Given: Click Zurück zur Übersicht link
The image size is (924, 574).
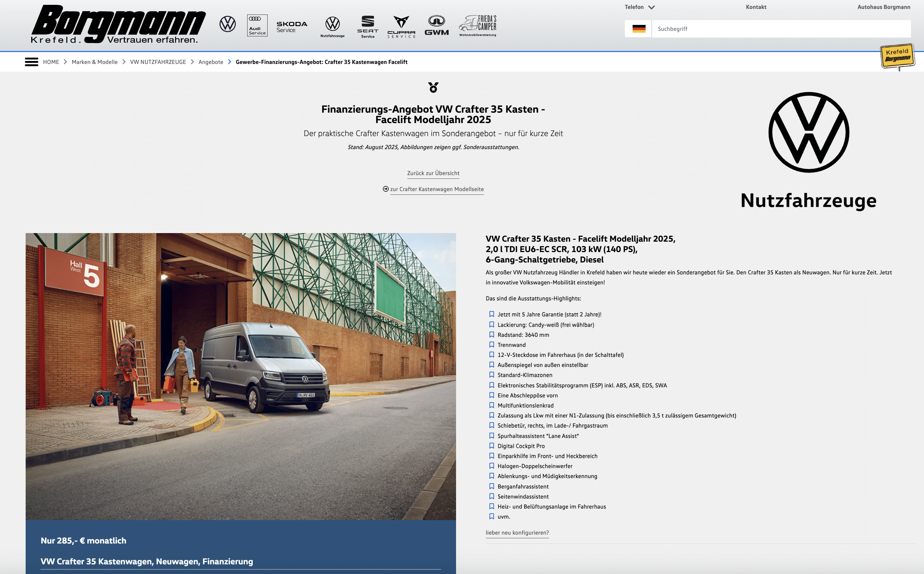Looking at the screenshot, I should click(x=433, y=173).
